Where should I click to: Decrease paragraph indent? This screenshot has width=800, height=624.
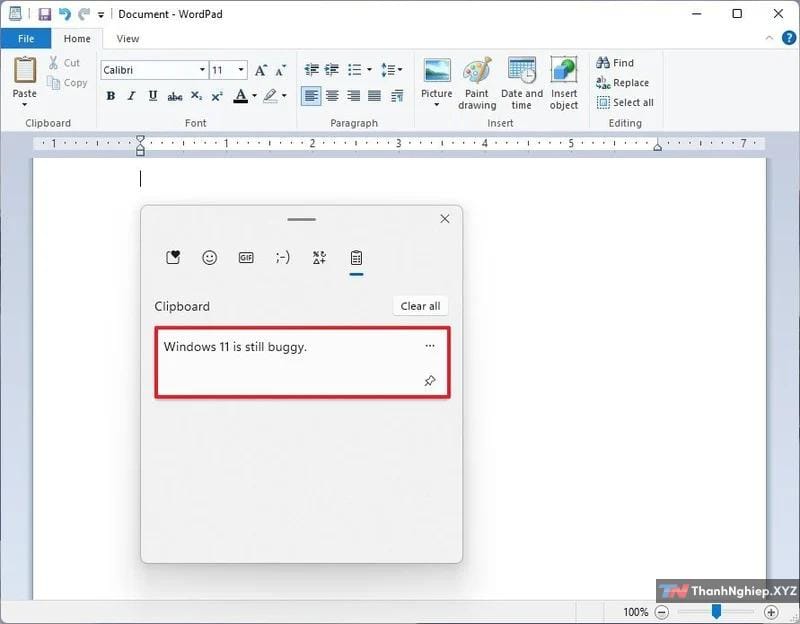(x=311, y=69)
